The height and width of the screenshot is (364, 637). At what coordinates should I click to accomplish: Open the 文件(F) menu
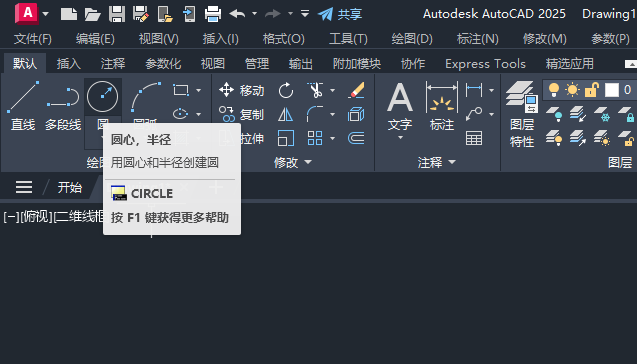click(x=32, y=39)
